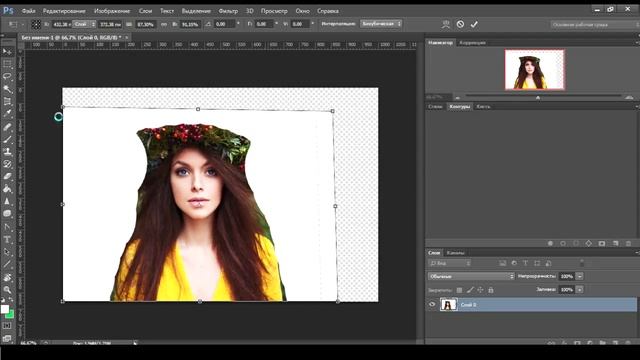The width and height of the screenshot is (640, 360).
Task: Switch to the Коррекция tab
Action: tap(472, 42)
